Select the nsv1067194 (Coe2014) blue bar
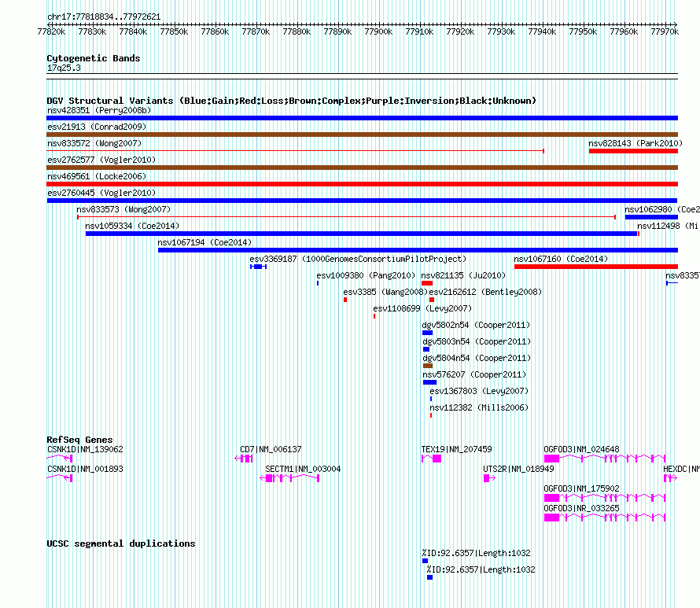700x608 pixels. (418, 250)
